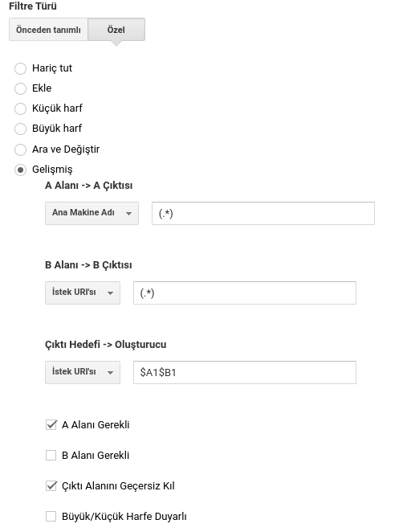The image size is (419, 532).
Task: Select Ara ve Değiştir option
Action: coord(20,149)
